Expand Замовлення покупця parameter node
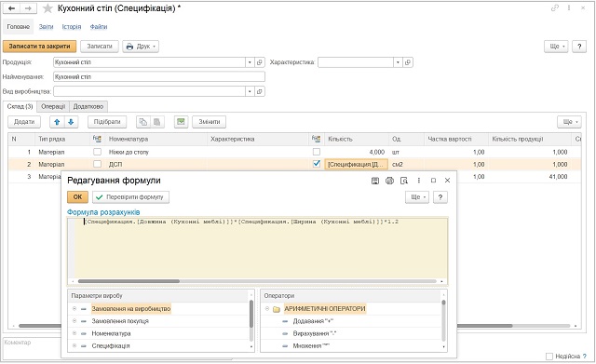596x364 pixels. [74, 321]
